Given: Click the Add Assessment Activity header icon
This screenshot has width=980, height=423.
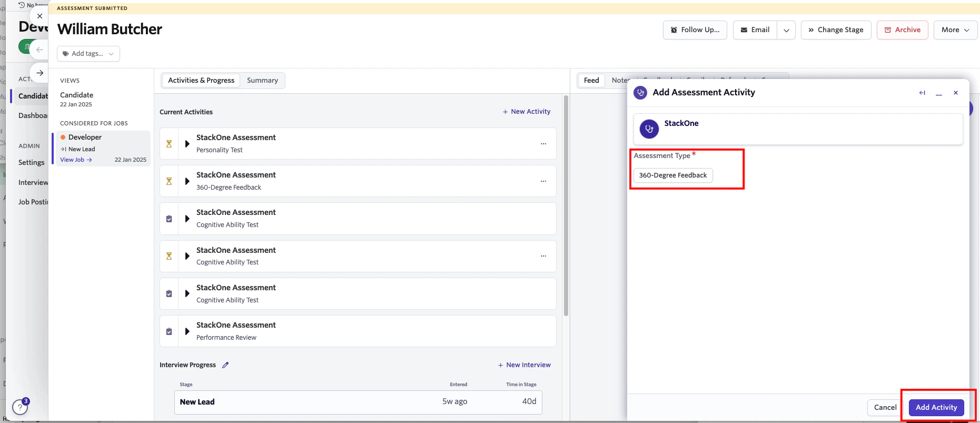Looking at the screenshot, I should tap(640, 93).
